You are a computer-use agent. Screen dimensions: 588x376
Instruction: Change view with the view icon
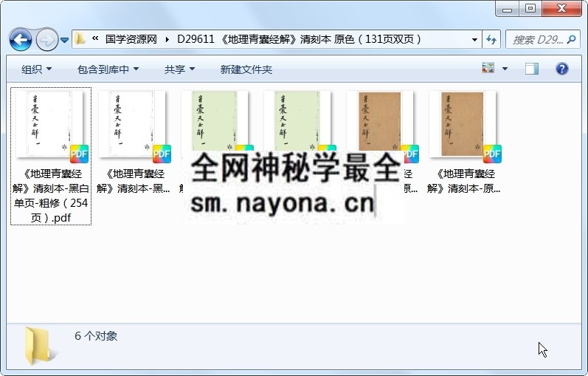pos(488,68)
